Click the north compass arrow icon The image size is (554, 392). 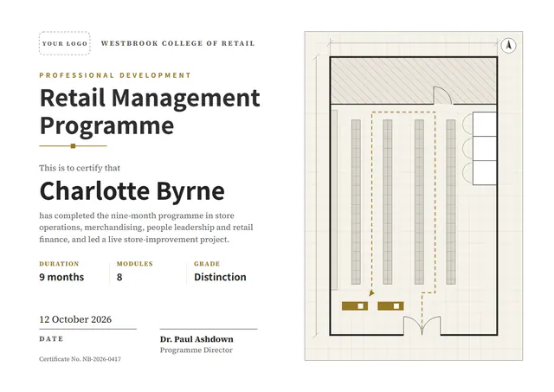(x=508, y=45)
